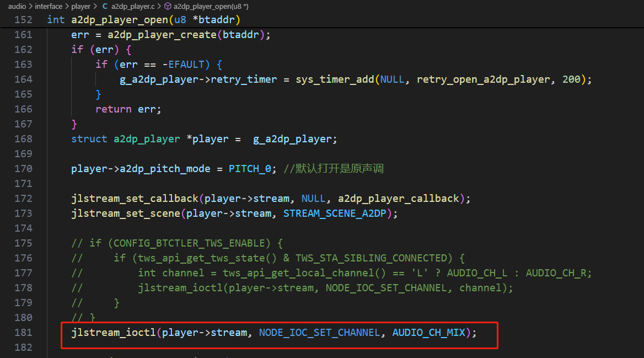Click the C file icon in the breadcrumb
This screenshot has height=358, width=644.
pos(105,6)
